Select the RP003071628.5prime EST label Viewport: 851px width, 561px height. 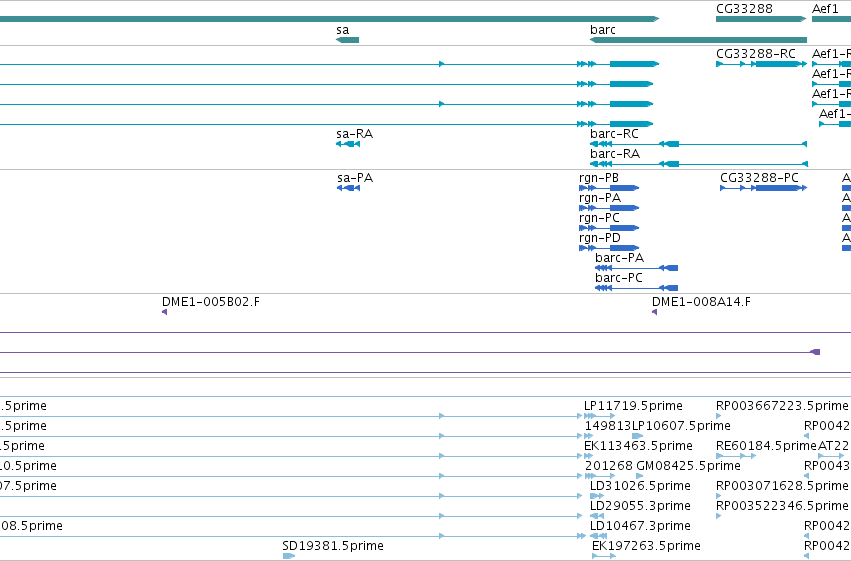tap(782, 486)
